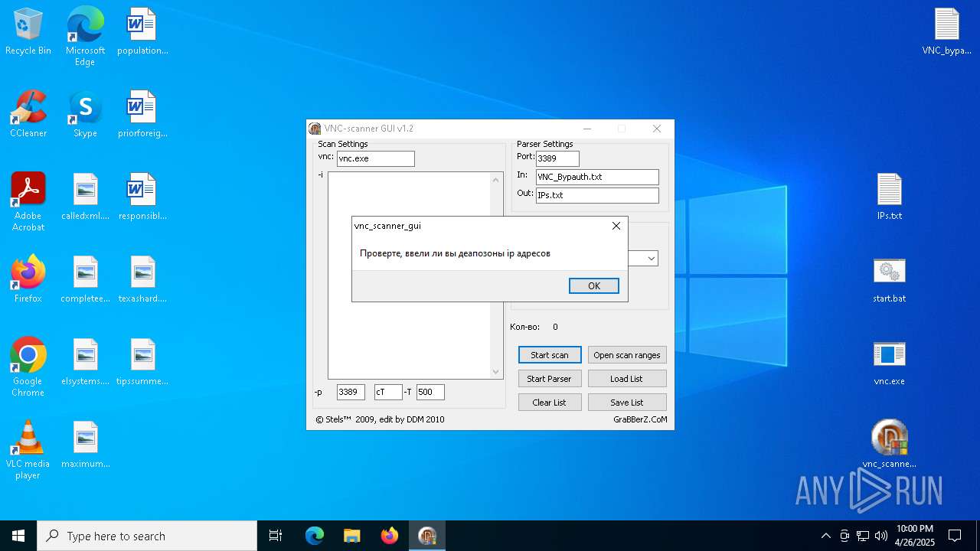Click the taskbar search box
Screen dimensions: 980x551
pos(147,536)
